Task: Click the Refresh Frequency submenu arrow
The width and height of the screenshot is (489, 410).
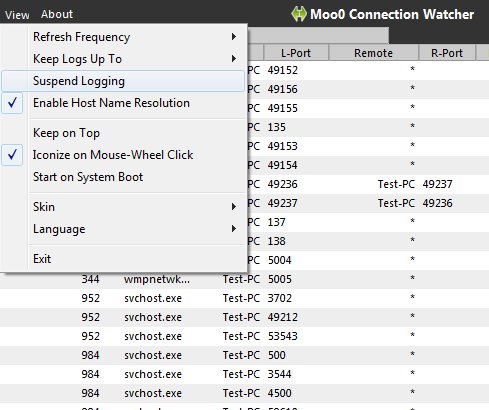Action: (234, 37)
